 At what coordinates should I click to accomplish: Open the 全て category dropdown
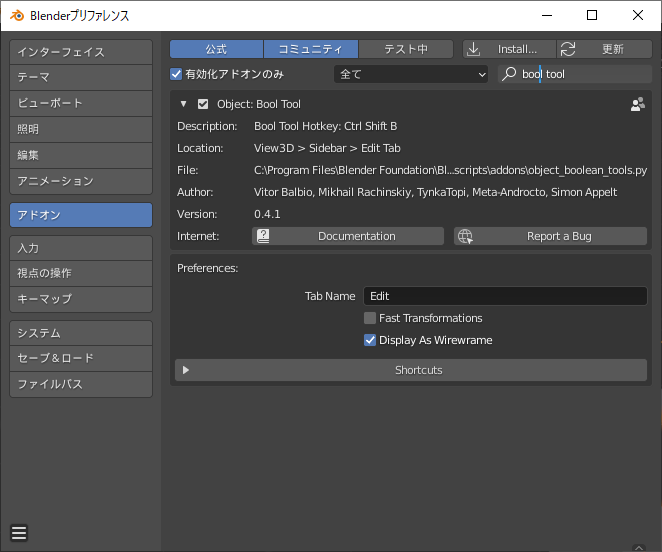coord(411,74)
